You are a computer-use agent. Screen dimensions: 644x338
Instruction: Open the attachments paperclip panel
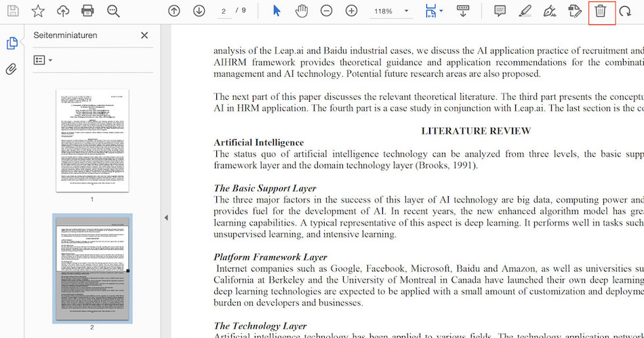click(x=12, y=69)
